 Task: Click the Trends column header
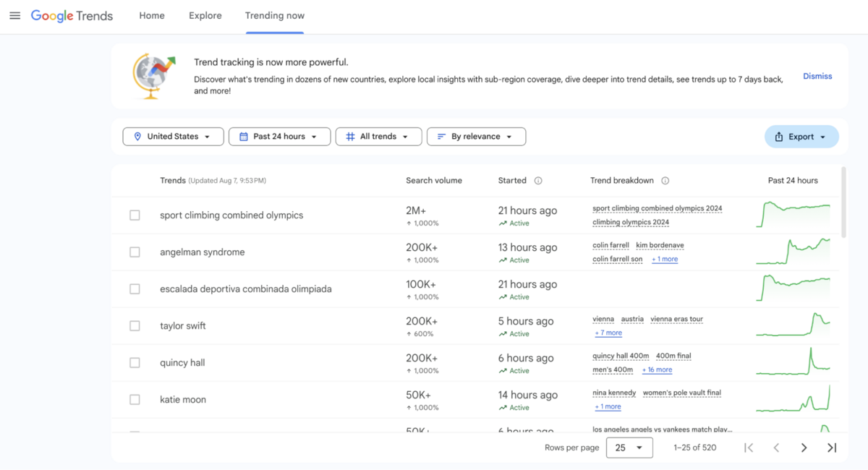click(x=173, y=181)
